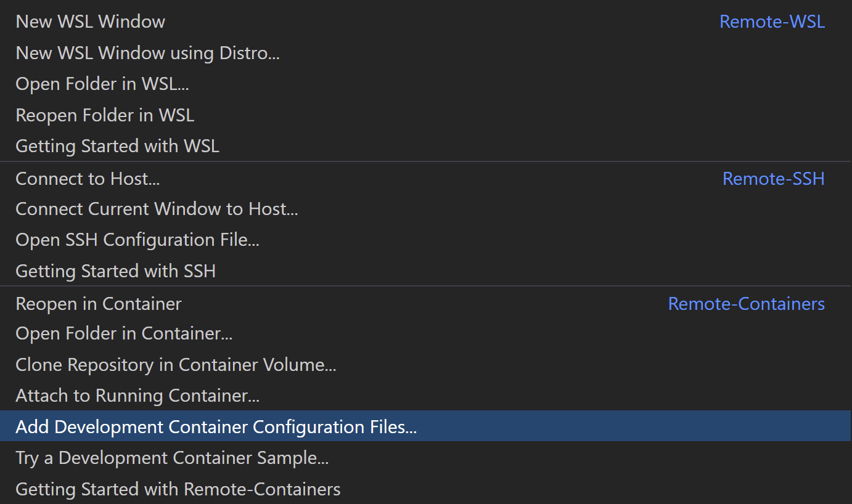Open Getting Started with WSL
852x504 pixels.
click(x=117, y=146)
